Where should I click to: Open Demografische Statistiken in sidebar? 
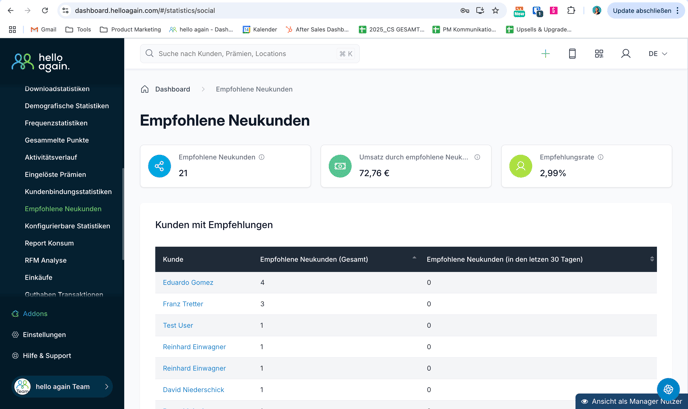point(67,106)
